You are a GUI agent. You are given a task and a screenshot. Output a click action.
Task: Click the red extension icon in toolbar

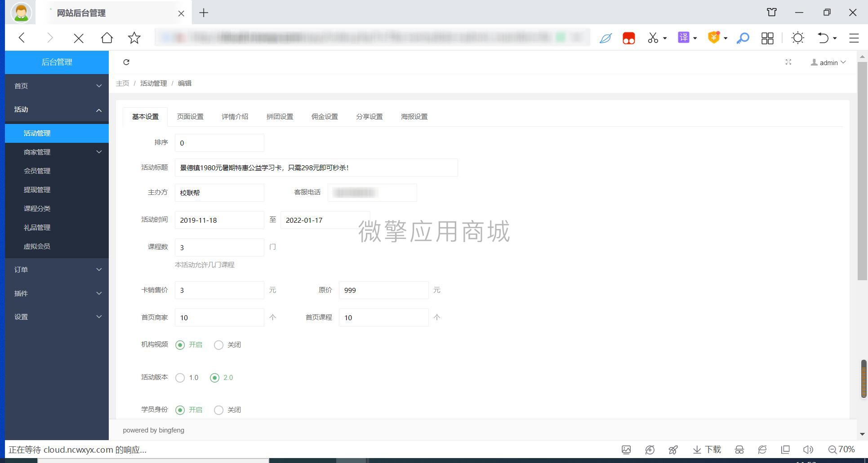(x=629, y=38)
